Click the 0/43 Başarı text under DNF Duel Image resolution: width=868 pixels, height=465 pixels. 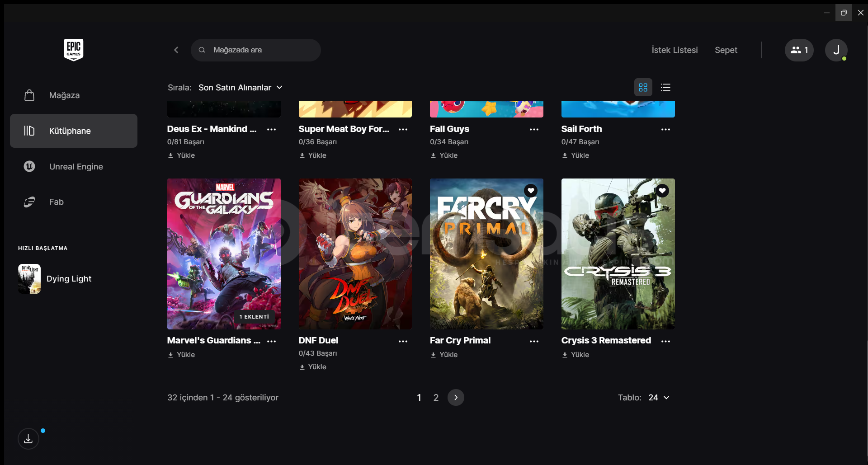(x=318, y=353)
